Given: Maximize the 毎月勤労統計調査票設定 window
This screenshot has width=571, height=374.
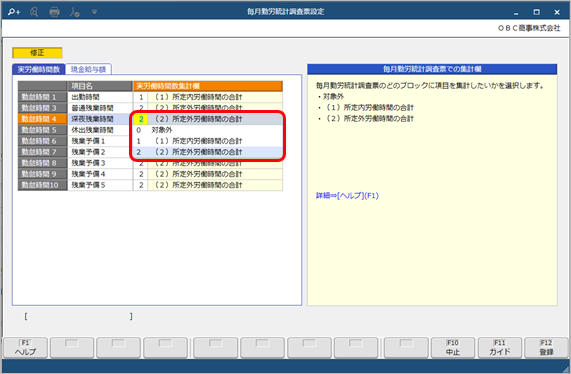Looking at the screenshot, I should coord(536,12).
